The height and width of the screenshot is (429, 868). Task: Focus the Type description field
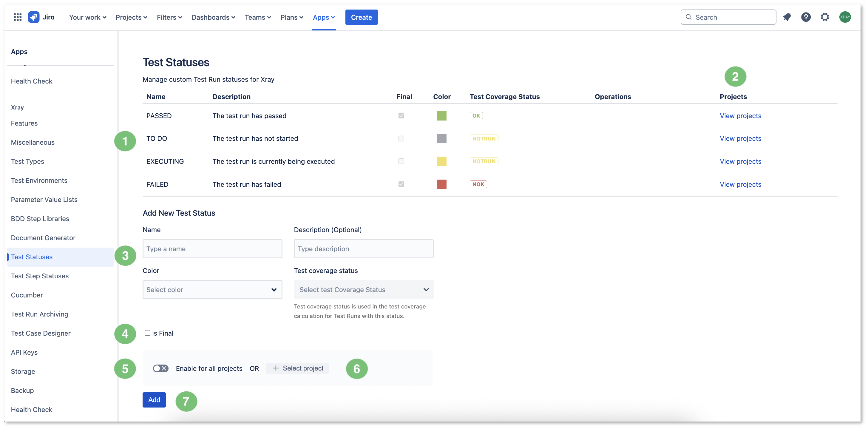point(364,249)
